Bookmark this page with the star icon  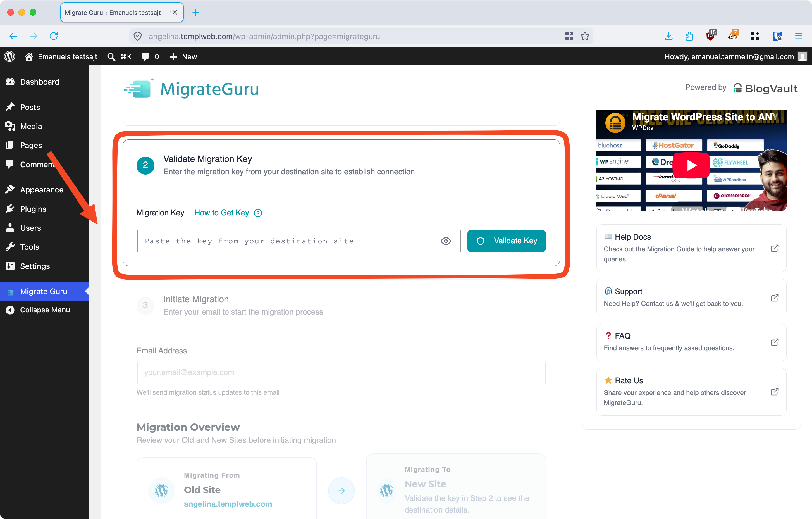(x=585, y=36)
